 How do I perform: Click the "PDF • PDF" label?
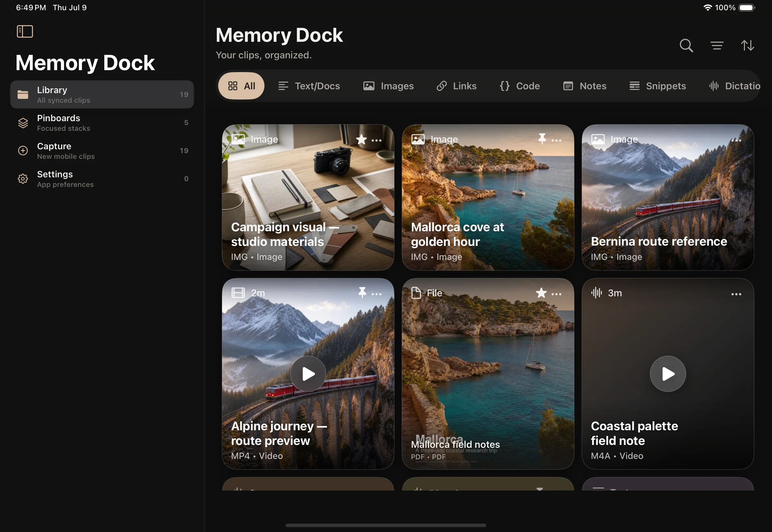[428, 457]
